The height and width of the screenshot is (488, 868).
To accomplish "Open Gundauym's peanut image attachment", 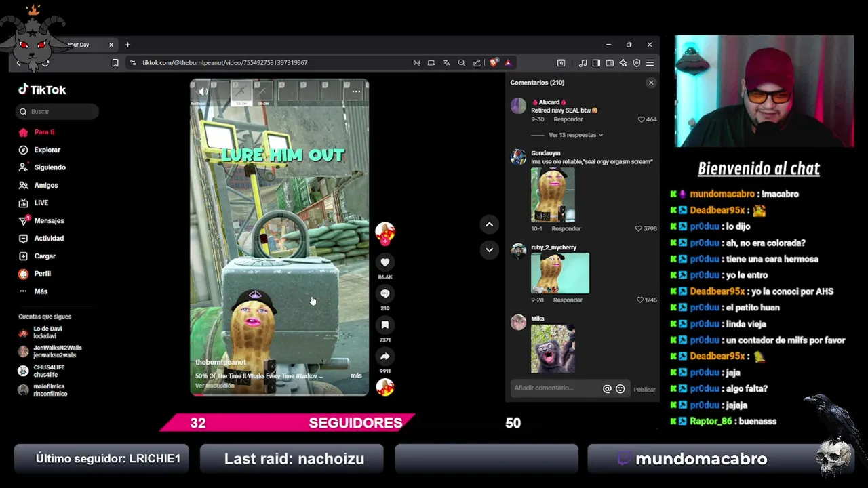I will pyautogui.click(x=553, y=195).
